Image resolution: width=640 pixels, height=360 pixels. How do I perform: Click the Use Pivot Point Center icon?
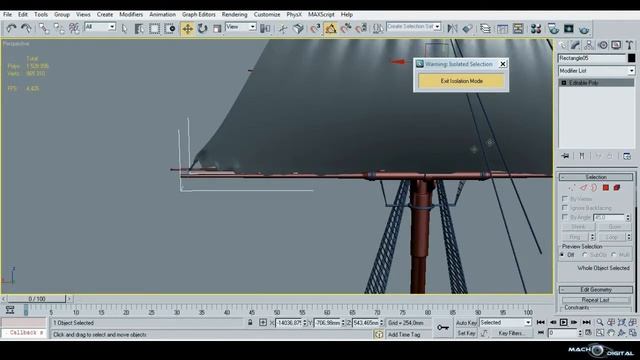(x=265, y=28)
